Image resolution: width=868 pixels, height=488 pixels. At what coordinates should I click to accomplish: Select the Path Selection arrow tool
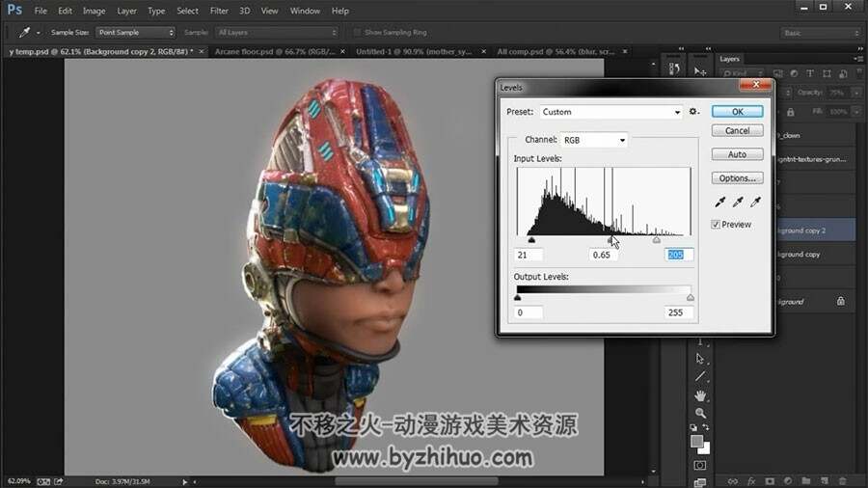pos(700,359)
